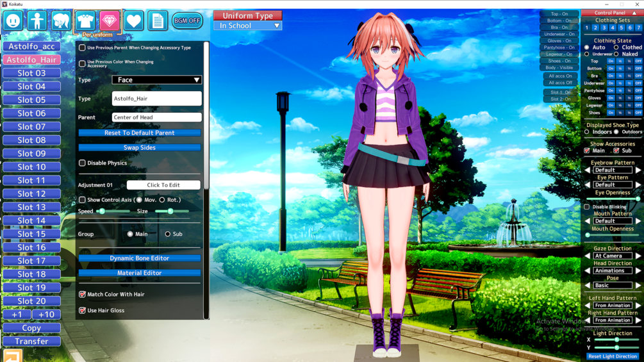Click the orange arrow icon below Transfer

tap(13, 356)
